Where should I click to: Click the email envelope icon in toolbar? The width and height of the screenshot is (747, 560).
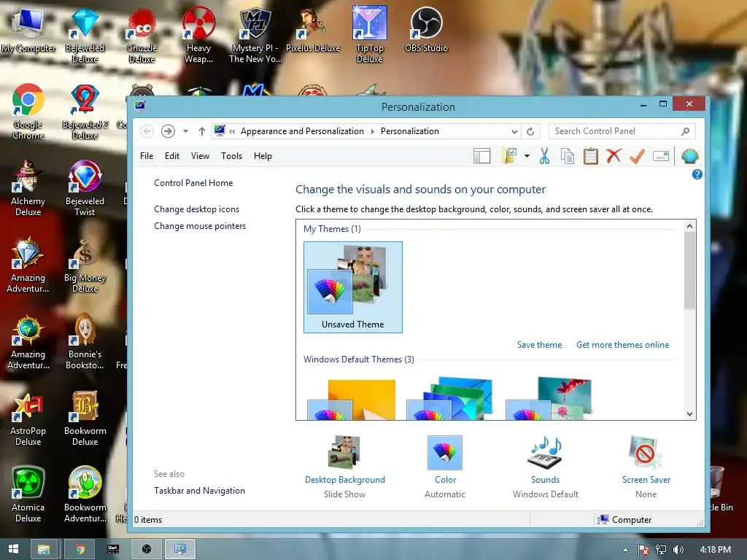(661, 156)
